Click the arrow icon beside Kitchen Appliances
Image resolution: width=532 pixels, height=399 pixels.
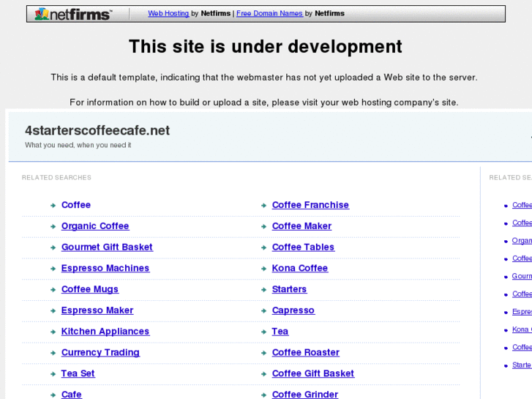click(x=53, y=332)
